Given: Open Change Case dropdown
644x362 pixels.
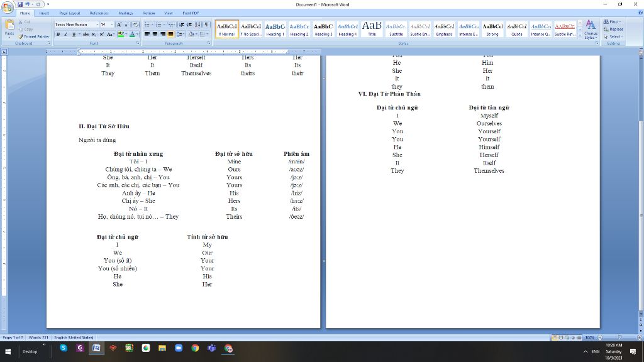Looking at the screenshot, I should [110, 34].
